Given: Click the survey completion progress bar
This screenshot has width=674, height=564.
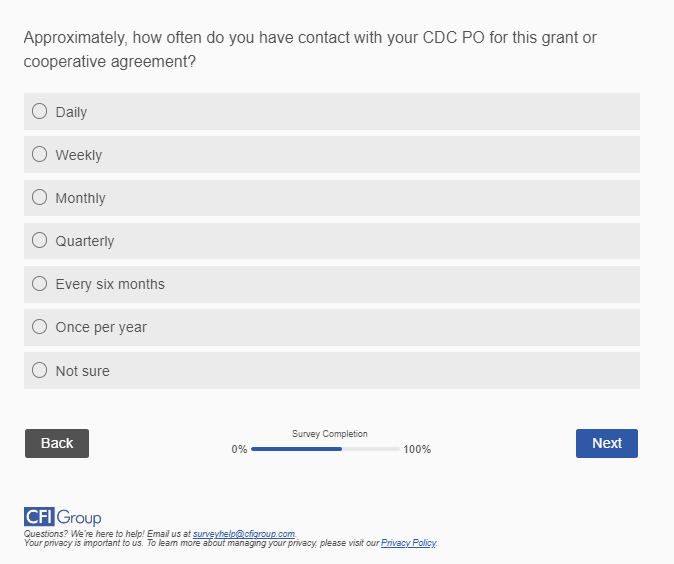Looking at the screenshot, I should (325, 449).
